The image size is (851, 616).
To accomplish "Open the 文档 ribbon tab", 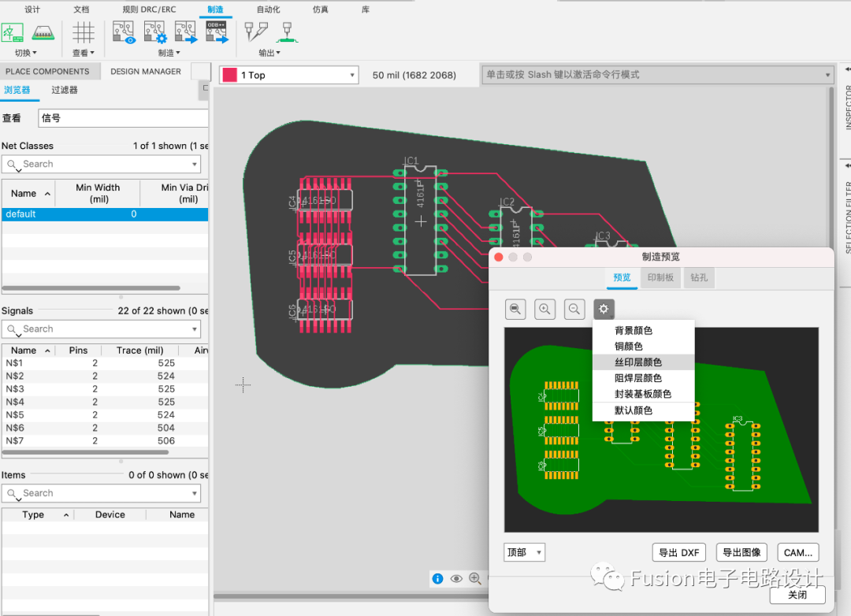I will pos(81,9).
